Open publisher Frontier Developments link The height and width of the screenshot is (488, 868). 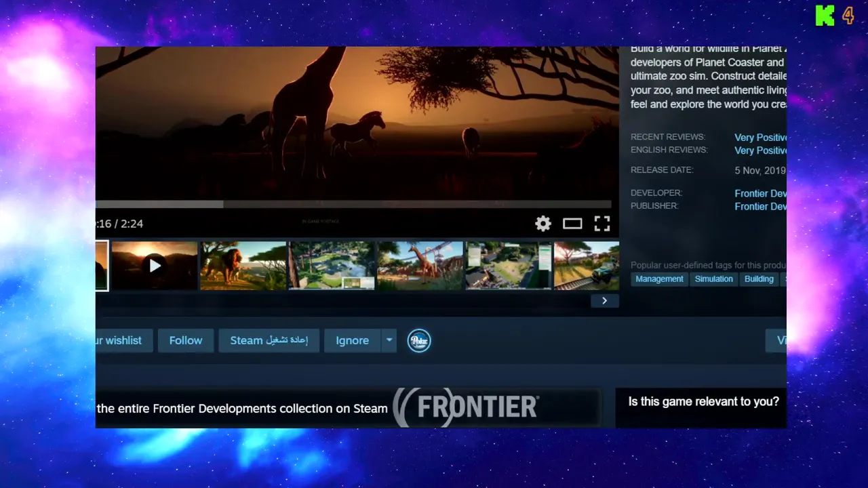click(760, 207)
